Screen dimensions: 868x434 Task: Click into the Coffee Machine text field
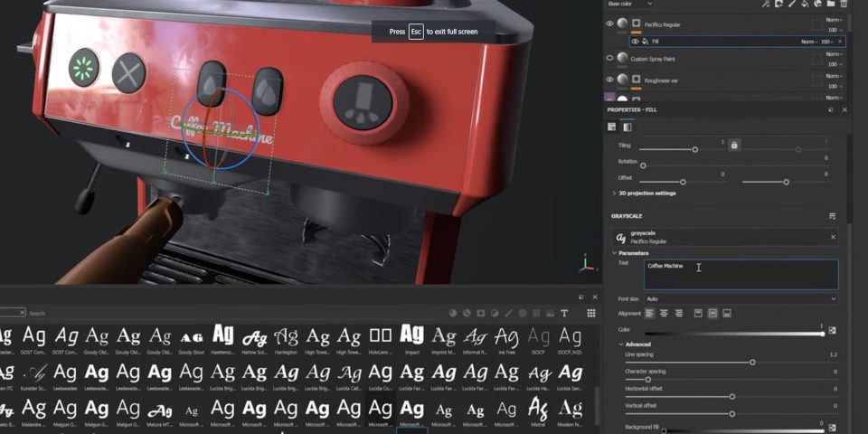coord(741,274)
